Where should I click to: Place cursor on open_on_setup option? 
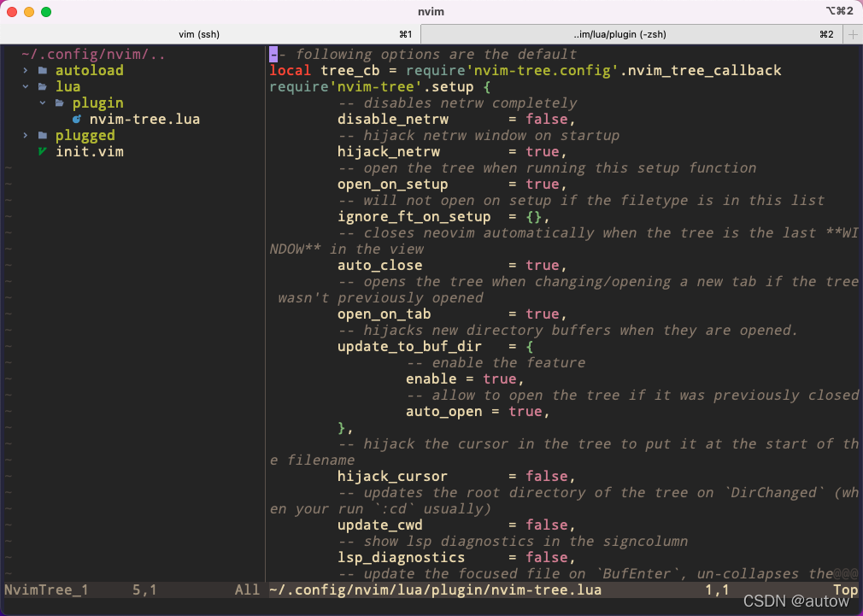click(x=393, y=184)
